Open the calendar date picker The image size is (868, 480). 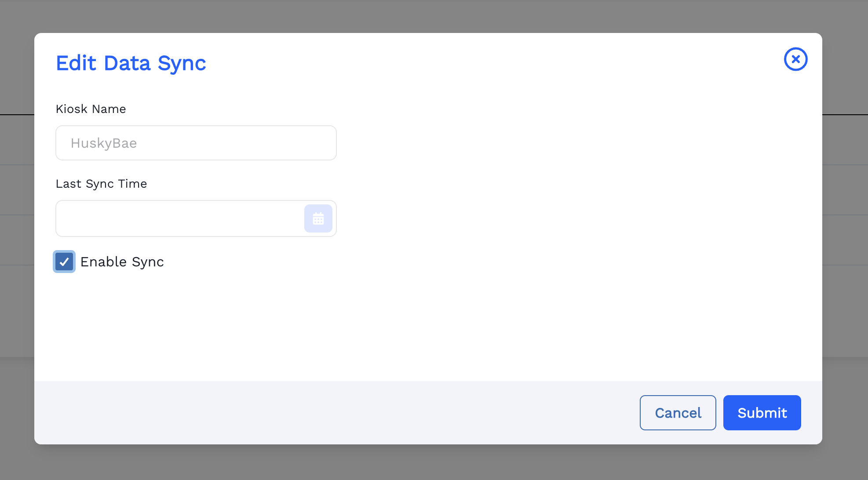(318, 218)
